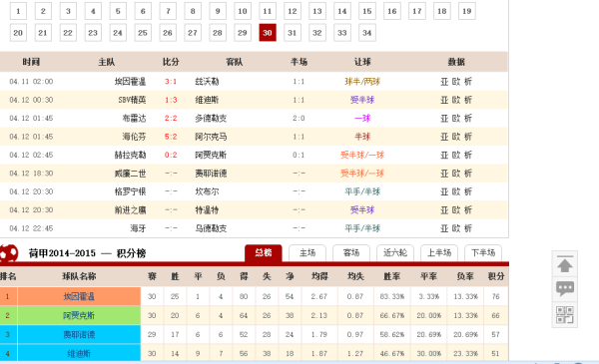
Task: Click away team 乌德勒支
Action: [x=211, y=228]
